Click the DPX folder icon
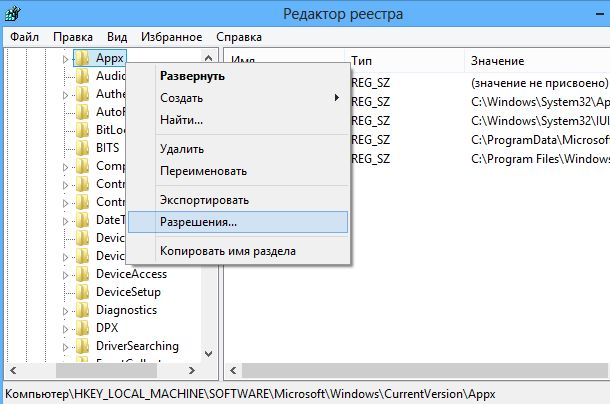The height and width of the screenshot is (404, 610). pyautogui.click(x=82, y=328)
